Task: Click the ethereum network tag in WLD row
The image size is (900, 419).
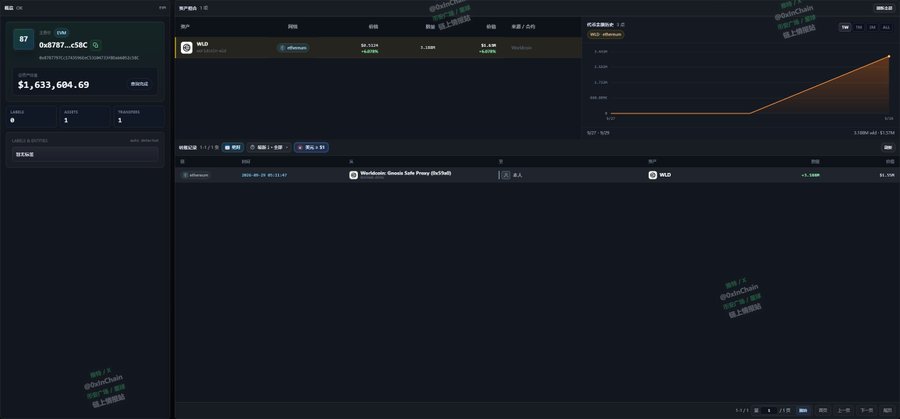Action: pyautogui.click(x=293, y=48)
